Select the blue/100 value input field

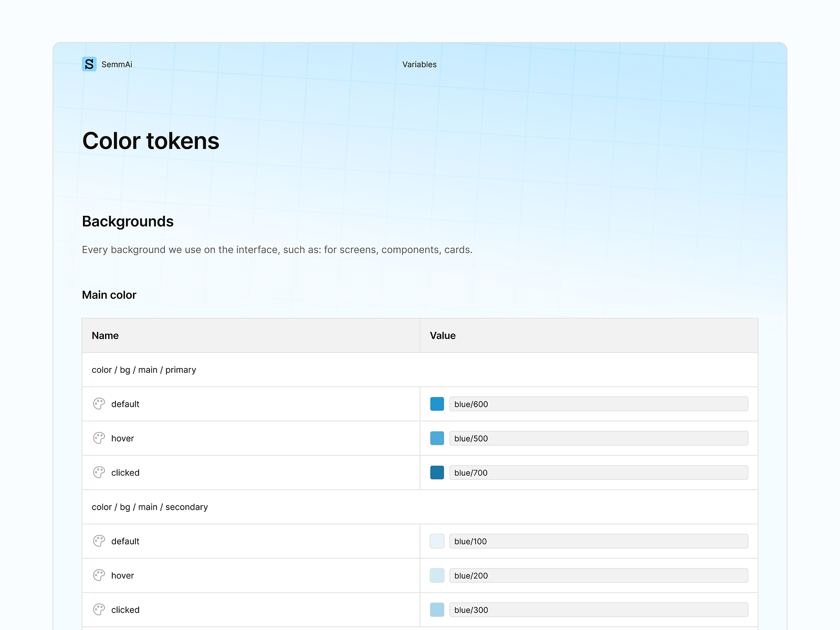pos(598,541)
